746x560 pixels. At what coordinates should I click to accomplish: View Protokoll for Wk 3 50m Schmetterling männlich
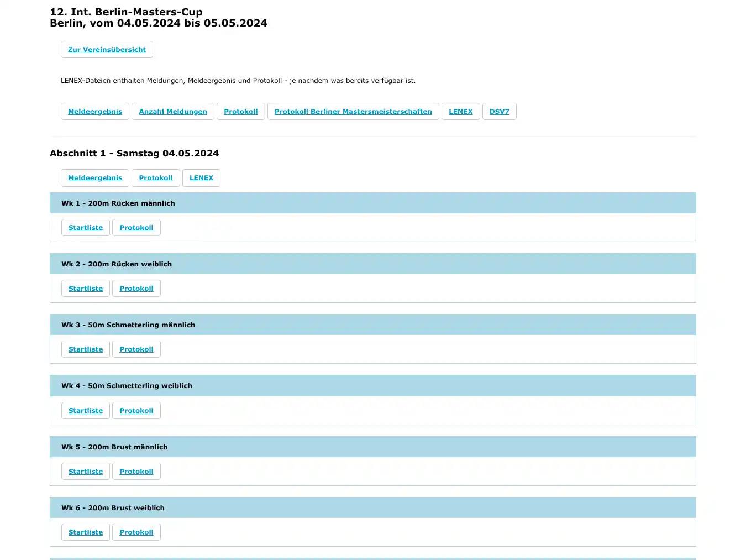pyautogui.click(x=136, y=349)
